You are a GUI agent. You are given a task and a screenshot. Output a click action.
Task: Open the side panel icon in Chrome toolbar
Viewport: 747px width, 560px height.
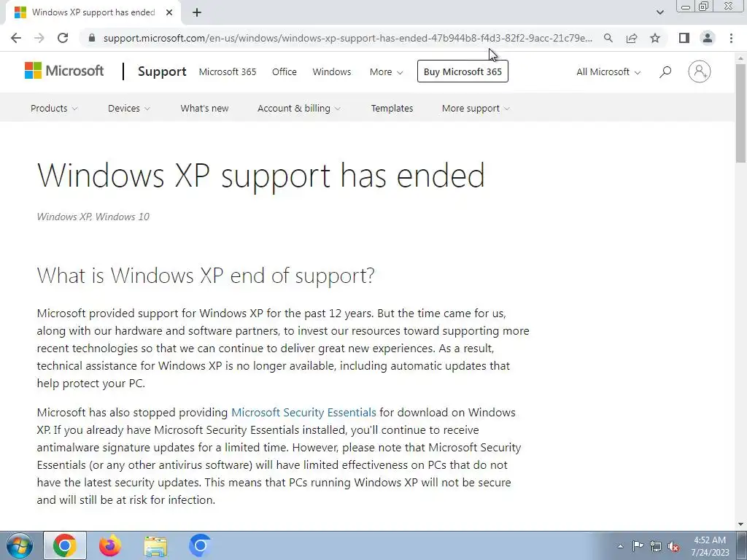pyautogui.click(x=684, y=38)
